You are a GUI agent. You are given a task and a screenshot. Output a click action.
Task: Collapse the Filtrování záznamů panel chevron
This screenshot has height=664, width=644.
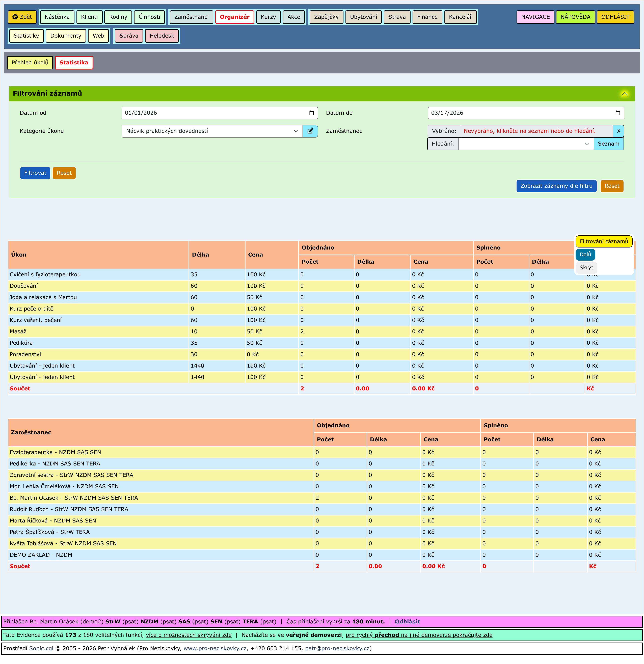point(624,94)
